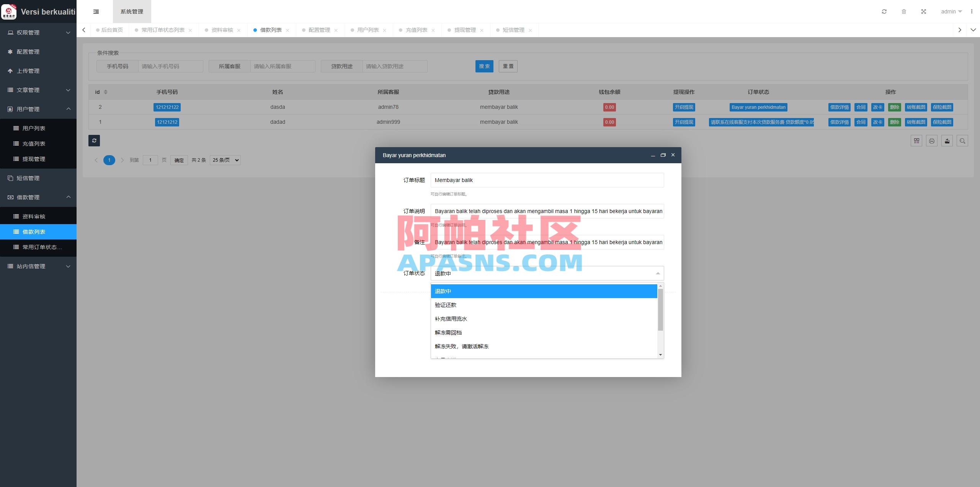Click 开启提现 for user dasda
The height and width of the screenshot is (487, 980).
point(684,107)
